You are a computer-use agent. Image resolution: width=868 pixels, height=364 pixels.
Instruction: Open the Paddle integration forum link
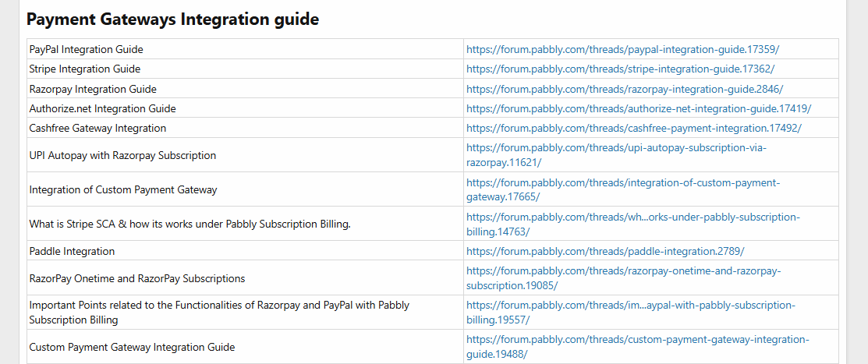coord(605,251)
